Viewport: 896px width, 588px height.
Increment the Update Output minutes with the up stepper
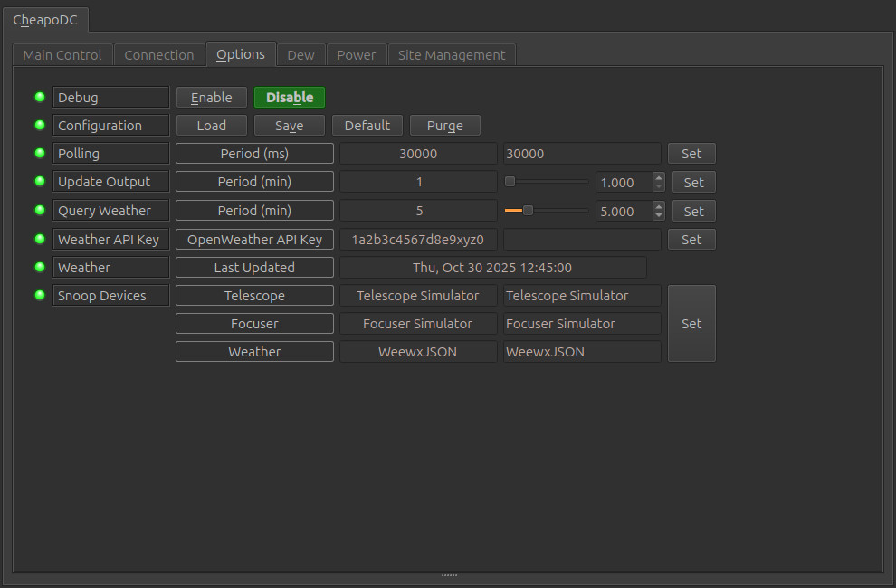659,177
